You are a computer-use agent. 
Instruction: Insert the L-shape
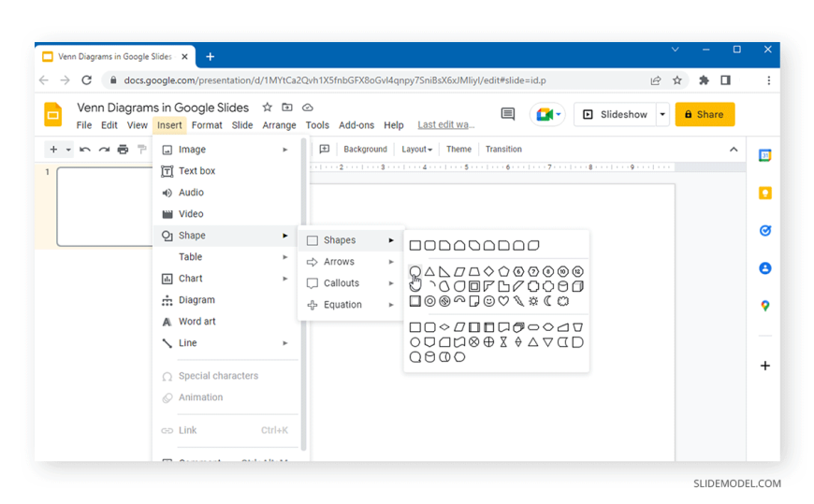503,286
